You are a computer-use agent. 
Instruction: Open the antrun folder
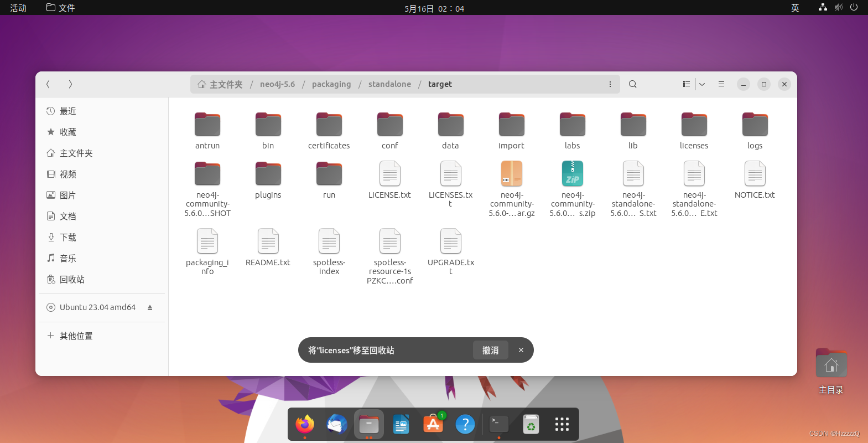point(207,131)
